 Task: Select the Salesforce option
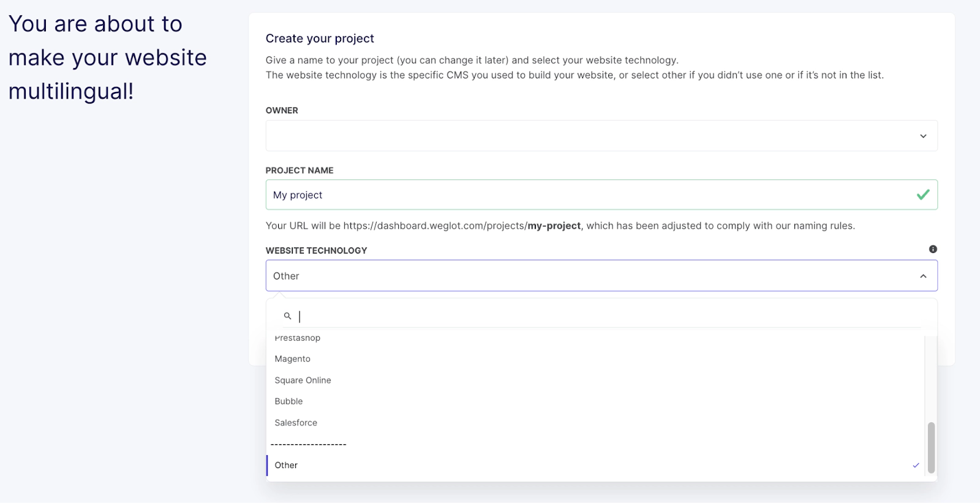click(x=296, y=423)
